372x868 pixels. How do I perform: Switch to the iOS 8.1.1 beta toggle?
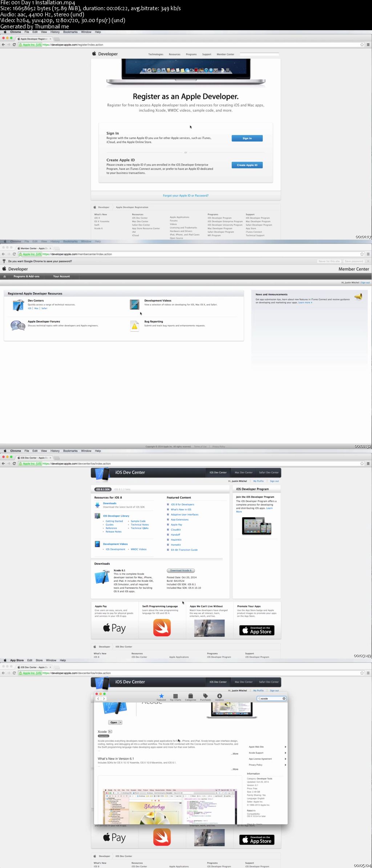coord(122,489)
